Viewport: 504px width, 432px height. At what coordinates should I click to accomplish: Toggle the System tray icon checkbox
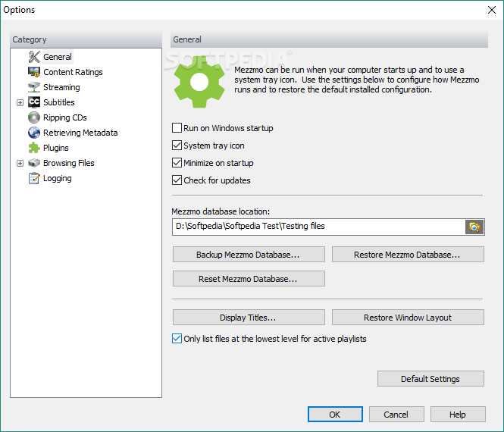[x=177, y=146]
